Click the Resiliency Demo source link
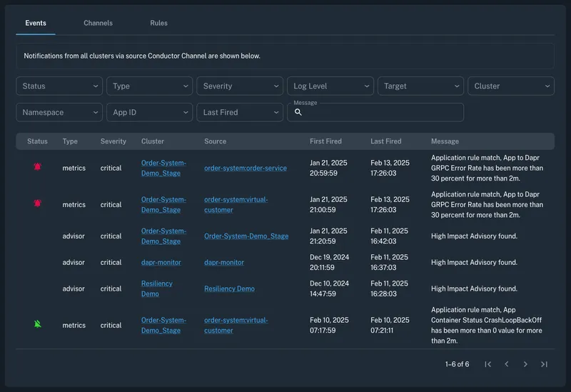The image size is (571, 392). click(229, 289)
